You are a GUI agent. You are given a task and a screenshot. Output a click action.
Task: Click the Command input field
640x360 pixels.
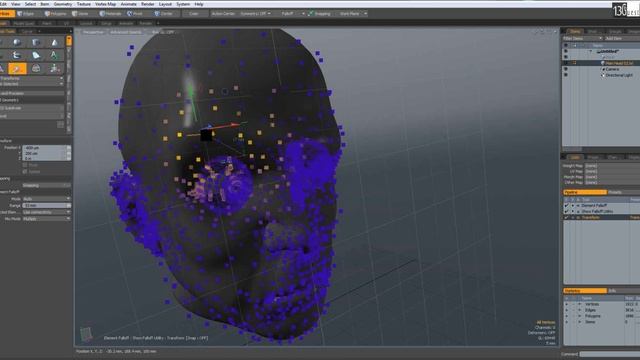[609, 354]
